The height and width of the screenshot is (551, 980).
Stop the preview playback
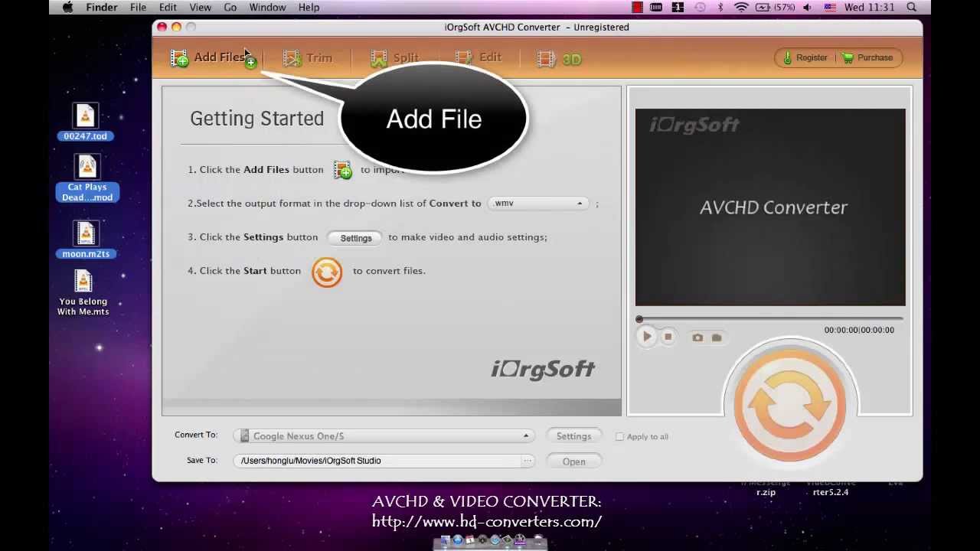668,337
